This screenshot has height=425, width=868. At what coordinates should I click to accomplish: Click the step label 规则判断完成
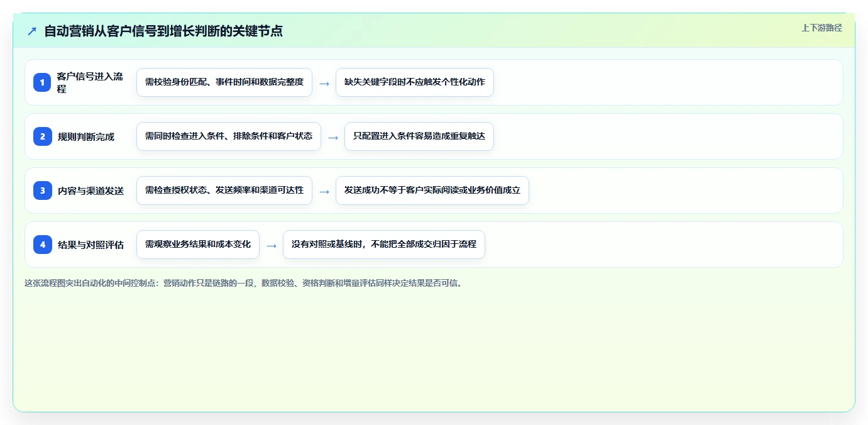(x=86, y=136)
